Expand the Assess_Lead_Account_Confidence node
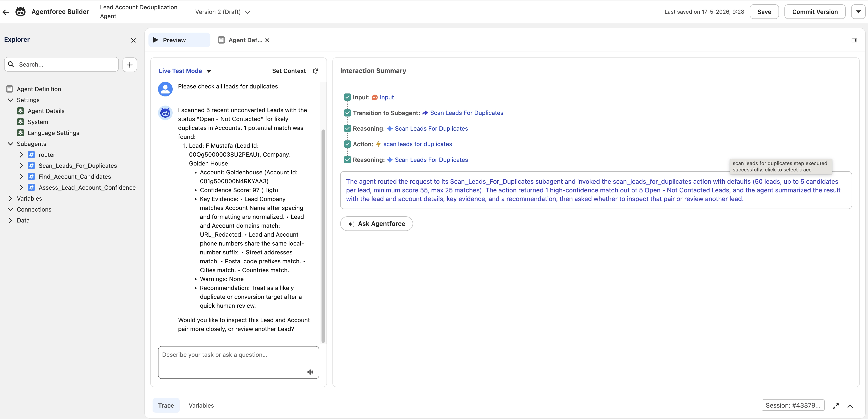Image resolution: width=868 pixels, height=419 pixels. tap(21, 188)
